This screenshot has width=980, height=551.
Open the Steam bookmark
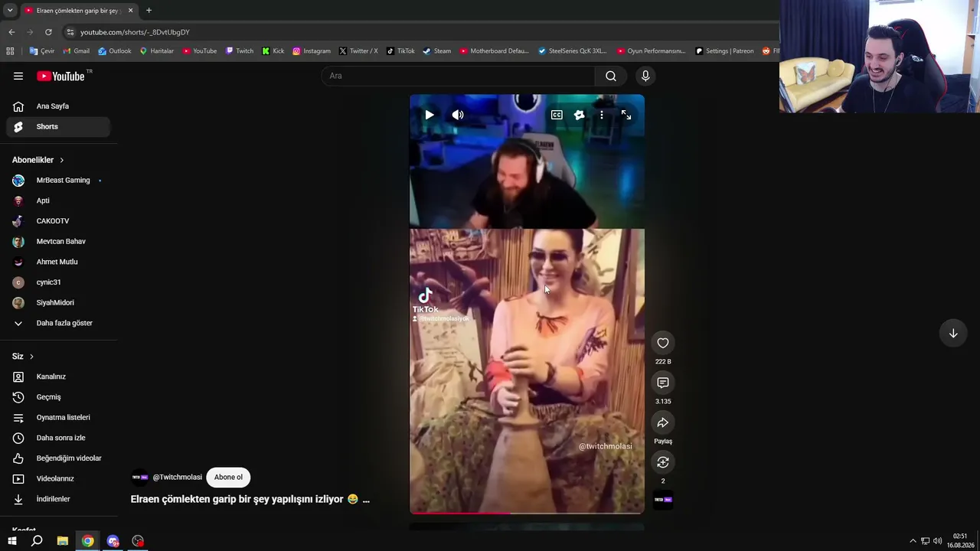point(437,51)
